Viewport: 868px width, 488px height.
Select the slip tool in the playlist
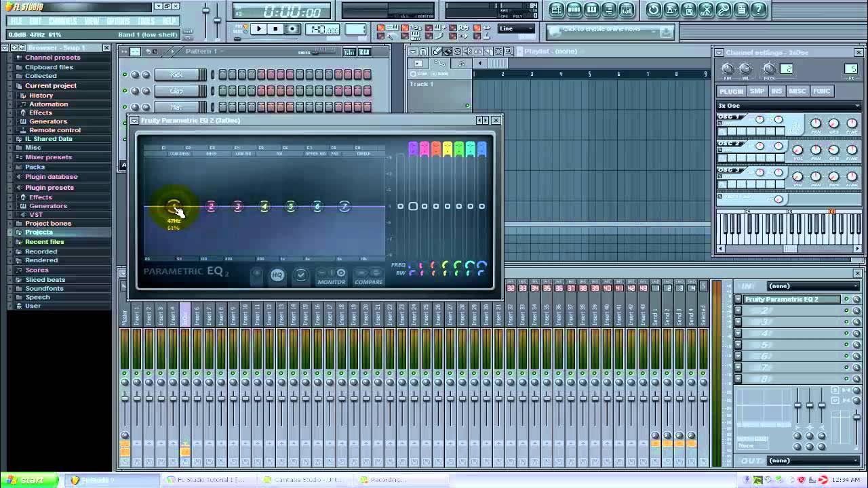(x=478, y=52)
